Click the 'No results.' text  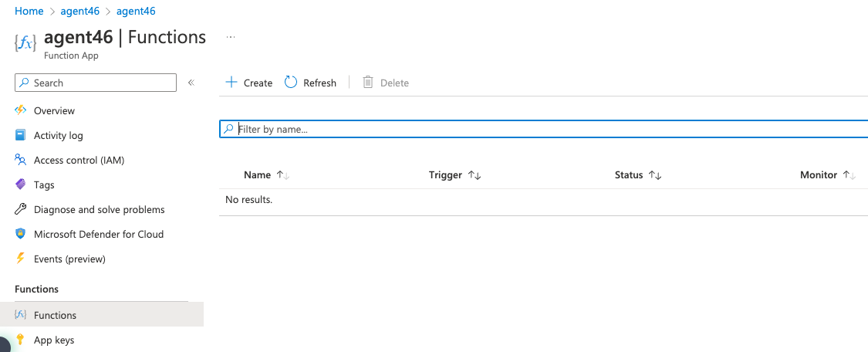point(248,199)
